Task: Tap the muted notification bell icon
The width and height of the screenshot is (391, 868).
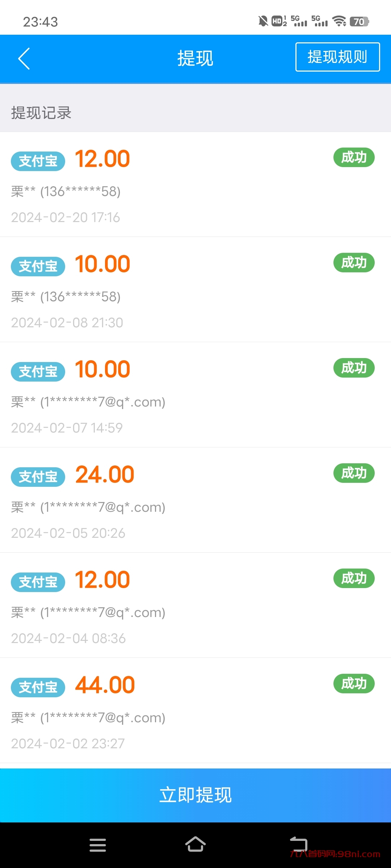Action: (263, 21)
